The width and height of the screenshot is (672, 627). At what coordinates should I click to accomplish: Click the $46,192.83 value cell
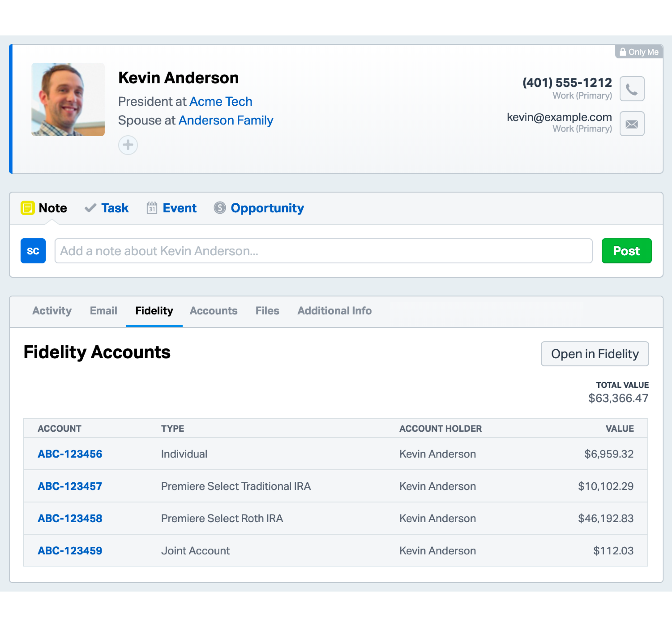tap(606, 518)
